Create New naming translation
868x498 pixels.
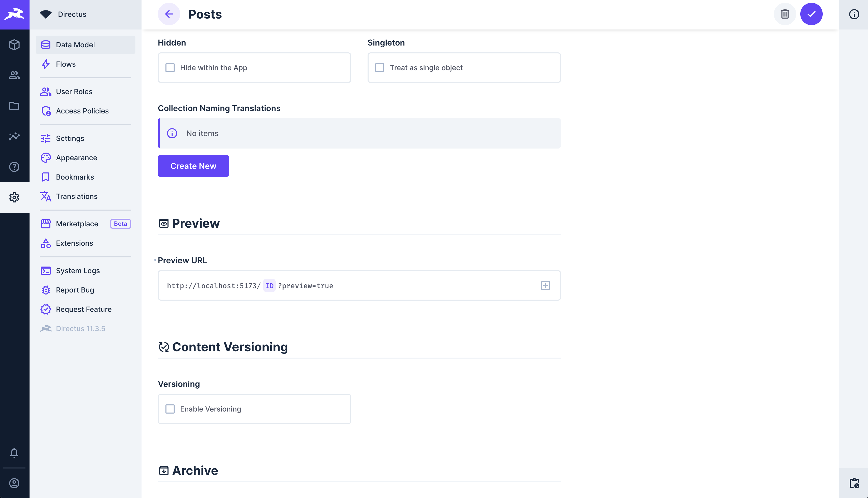tap(193, 166)
